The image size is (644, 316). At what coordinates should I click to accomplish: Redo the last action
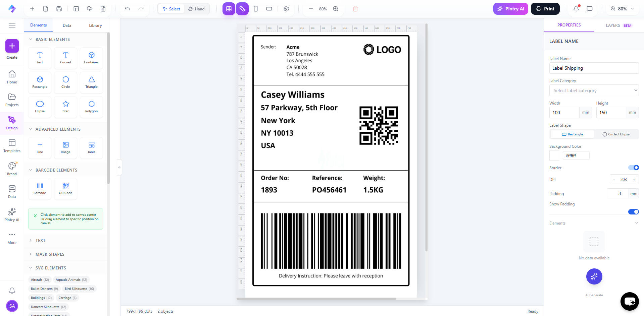(x=141, y=9)
